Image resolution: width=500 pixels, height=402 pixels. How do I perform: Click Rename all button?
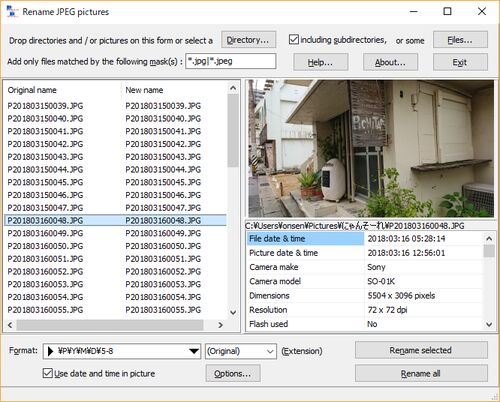(x=421, y=373)
